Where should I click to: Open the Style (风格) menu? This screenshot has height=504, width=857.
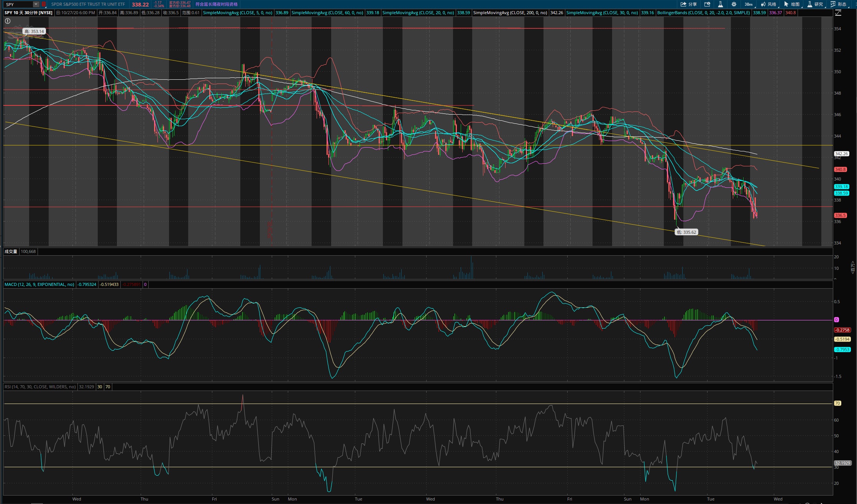coord(769,4)
